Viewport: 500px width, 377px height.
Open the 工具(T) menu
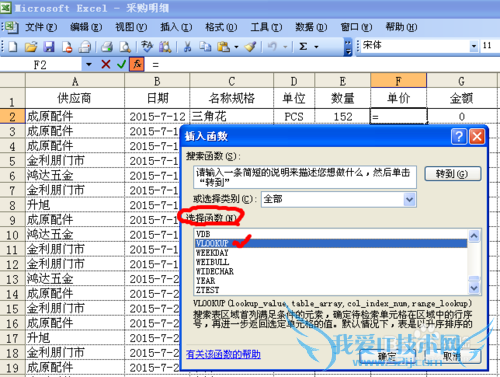point(266,27)
